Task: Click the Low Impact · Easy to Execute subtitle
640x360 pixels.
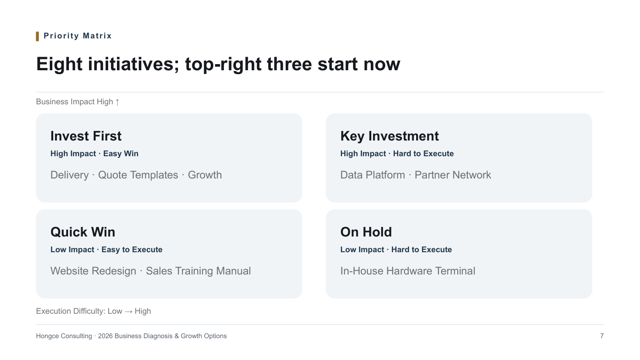Action: click(x=106, y=249)
